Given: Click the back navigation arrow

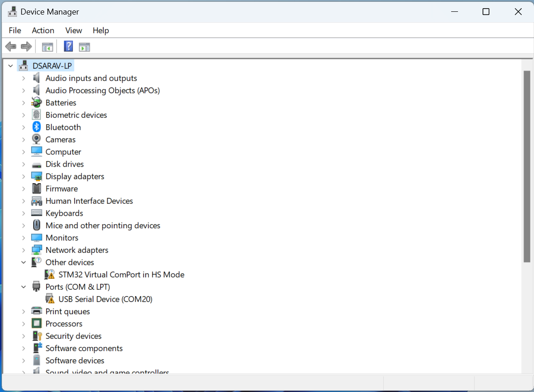Looking at the screenshot, I should (10, 46).
